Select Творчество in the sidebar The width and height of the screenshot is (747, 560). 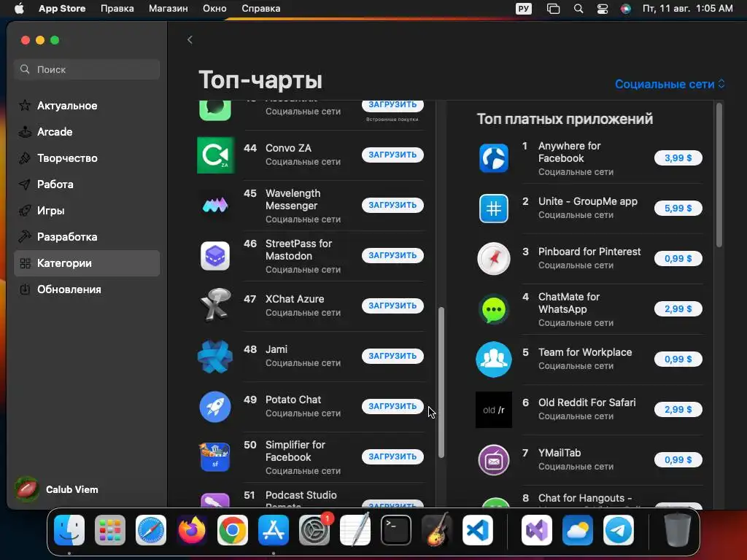(x=87, y=158)
